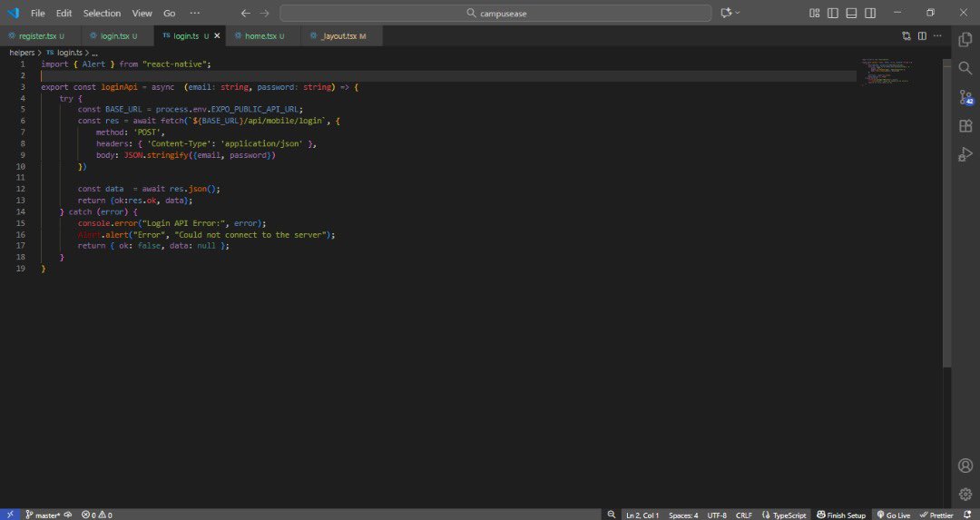Open remote window indicator in status bar

[x=10, y=515]
